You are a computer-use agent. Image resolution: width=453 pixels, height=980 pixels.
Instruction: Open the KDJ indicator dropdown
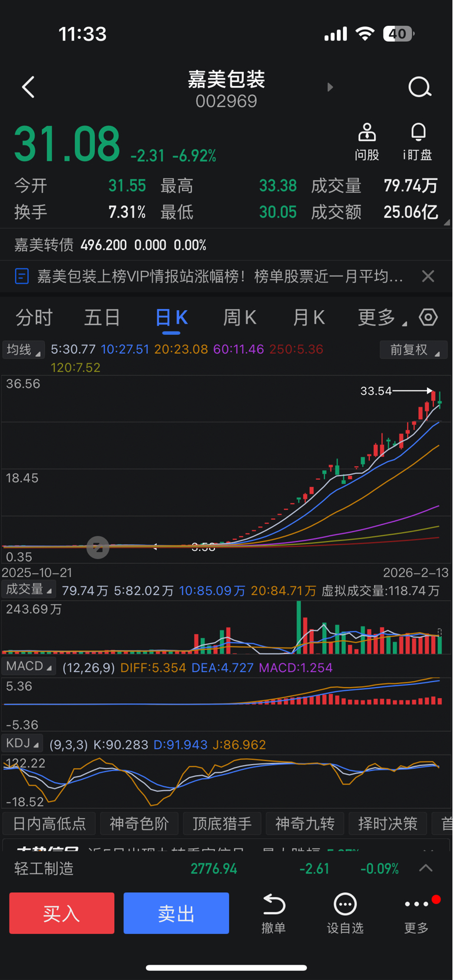coord(22,743)
